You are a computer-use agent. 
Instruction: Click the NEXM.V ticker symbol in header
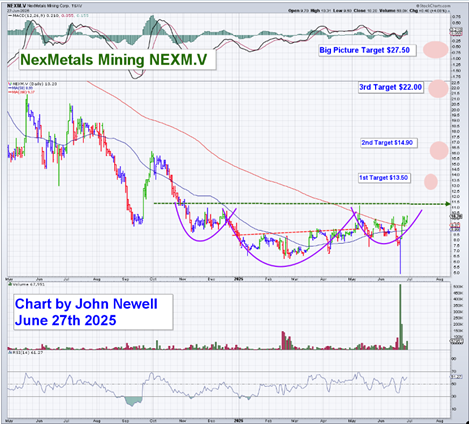click(x=16, y=6)
